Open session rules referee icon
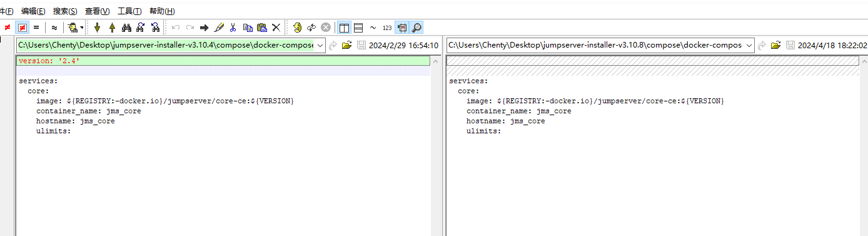The width and height of the screenshot is (868, 236). pos(73,28)
